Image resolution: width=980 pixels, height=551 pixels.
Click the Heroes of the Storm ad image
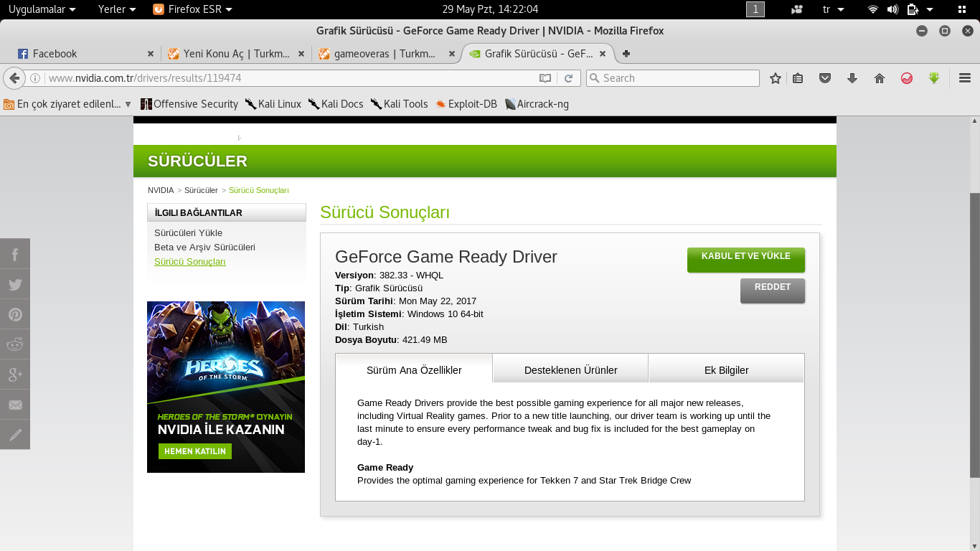(x=226, y=387)
